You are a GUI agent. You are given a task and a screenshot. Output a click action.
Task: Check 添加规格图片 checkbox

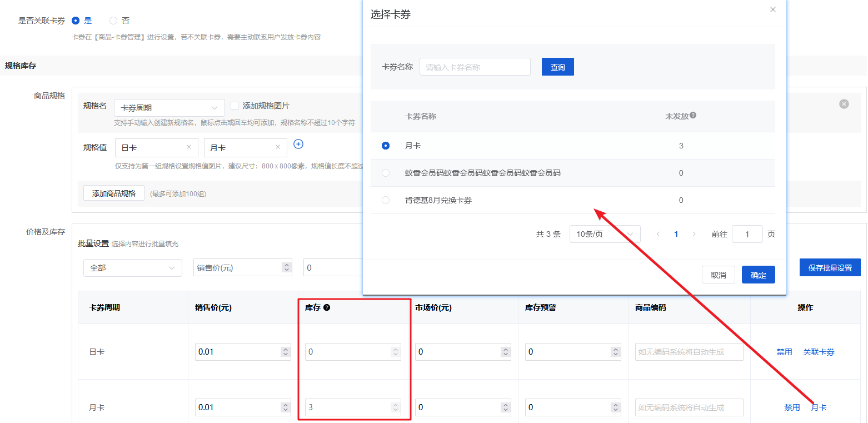click(x=235, y=106)
